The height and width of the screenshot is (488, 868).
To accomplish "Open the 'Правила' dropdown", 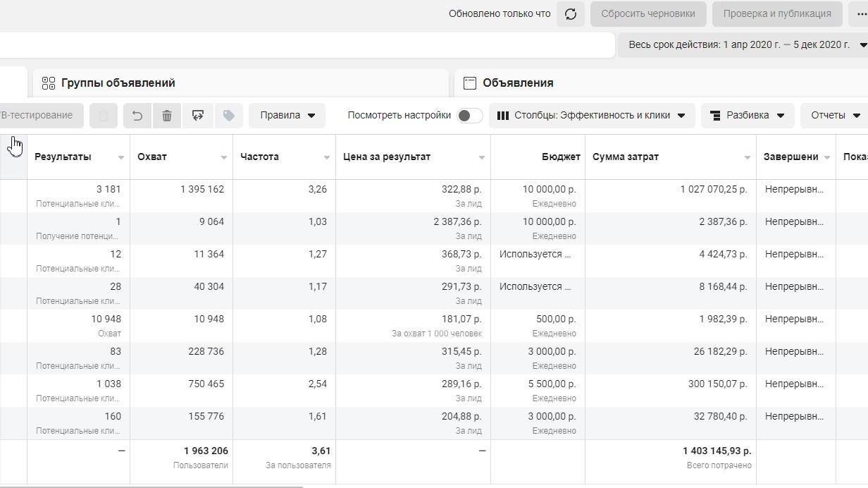I will pyautogui.click(x=287, y=116).
